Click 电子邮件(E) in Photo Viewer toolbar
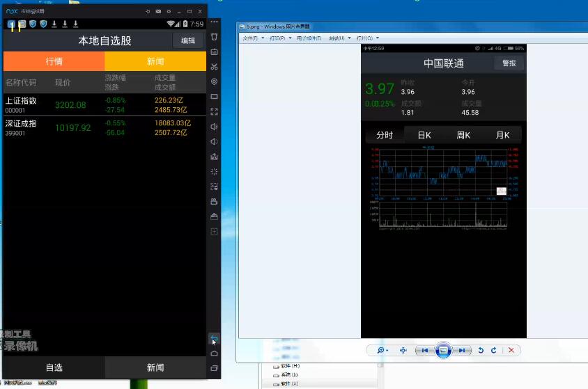The image size is (588, 389). [309, 38]
